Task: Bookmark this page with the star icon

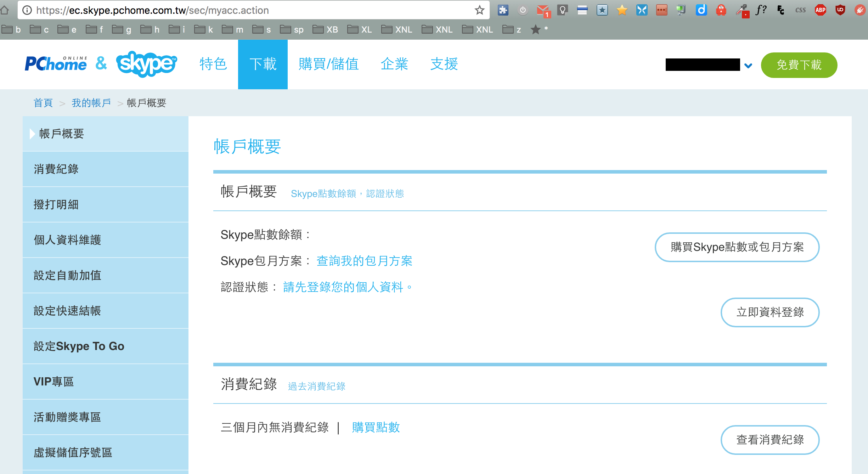Action: point(479,10)
